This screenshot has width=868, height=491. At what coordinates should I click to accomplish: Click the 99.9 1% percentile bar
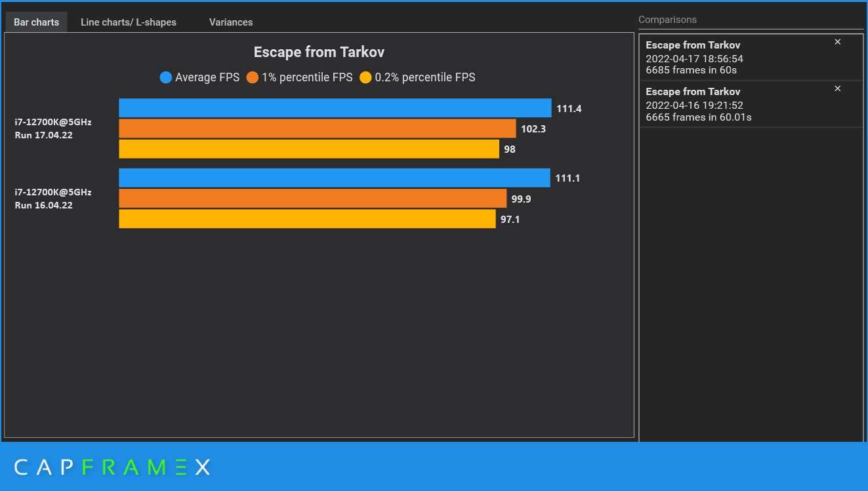tap(313, 199)
